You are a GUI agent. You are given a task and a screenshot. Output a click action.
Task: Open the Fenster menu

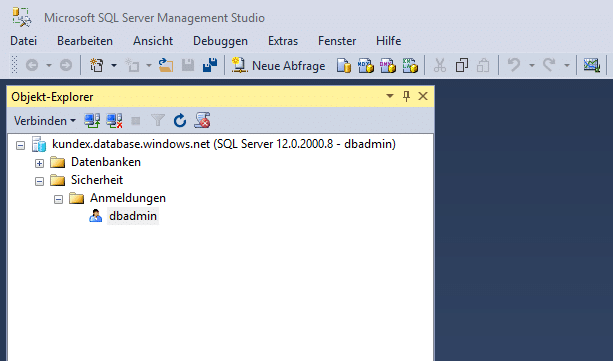coord(337,41)
